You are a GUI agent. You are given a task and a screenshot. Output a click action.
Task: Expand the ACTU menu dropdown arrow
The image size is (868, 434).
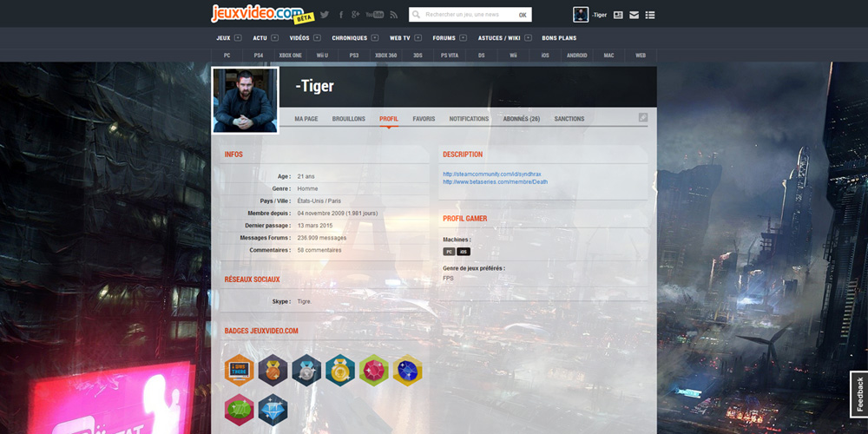(274, 38)
